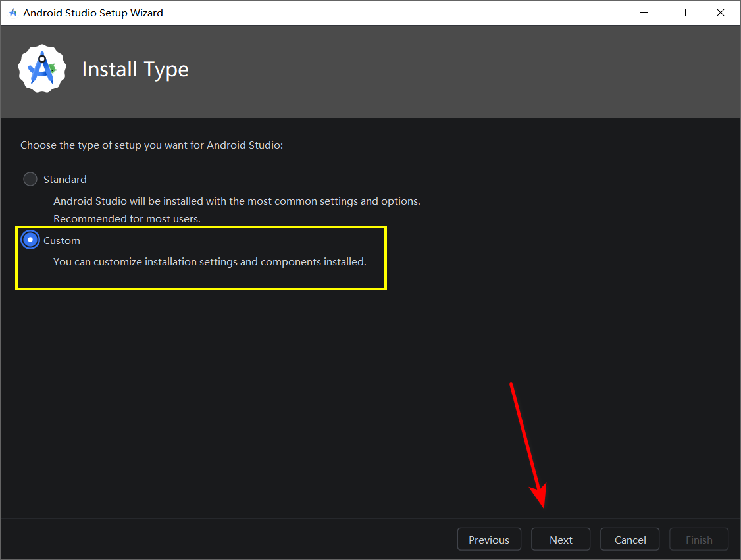Viewport: 741px width, 560px height.
Task: Click the Android Studio logo in header
Action: coord(43,69)
